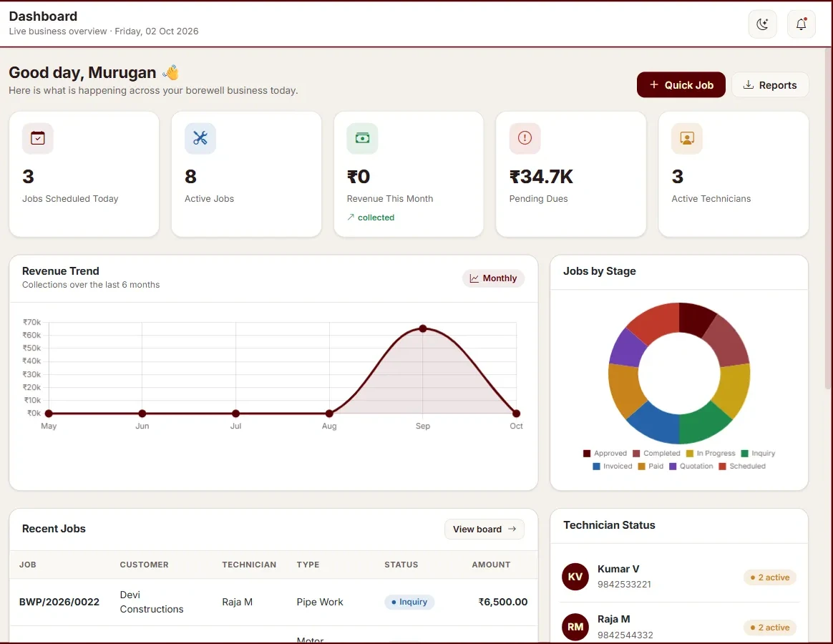Click the STATUS column header
833x644 pixels.
401,565
